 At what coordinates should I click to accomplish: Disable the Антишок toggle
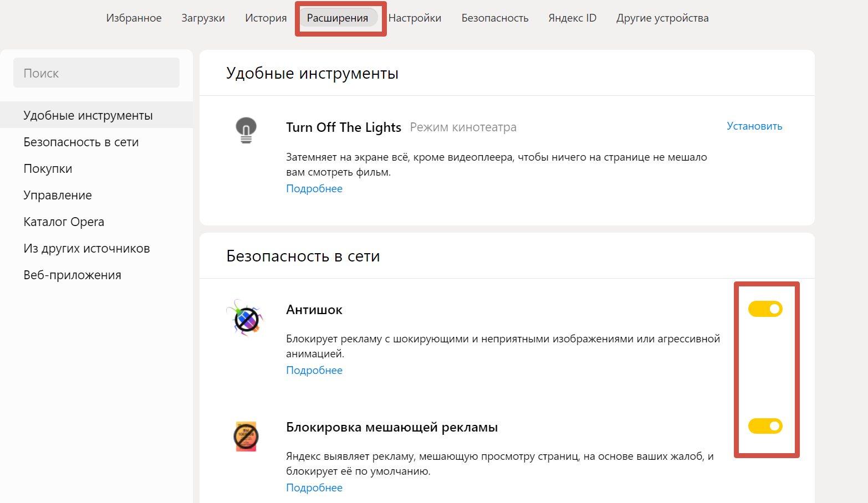[x=765, y=309]
